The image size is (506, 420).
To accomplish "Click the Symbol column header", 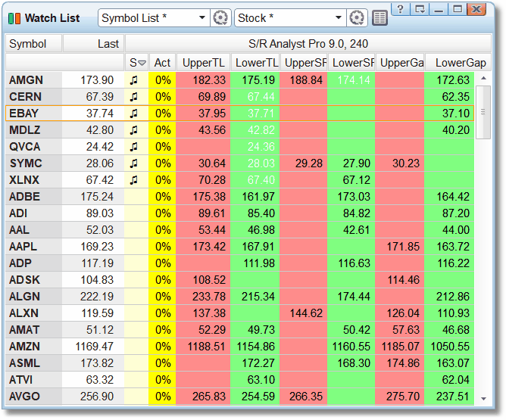I will (33, 44).
